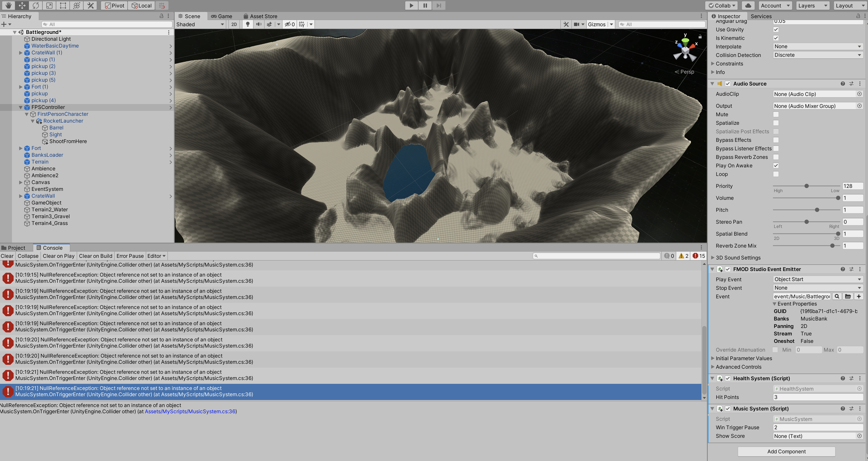Expand the 3D Sound Settings section
Image resolution: width=868 pixels, height=461 pixels.
click(713, 257)
